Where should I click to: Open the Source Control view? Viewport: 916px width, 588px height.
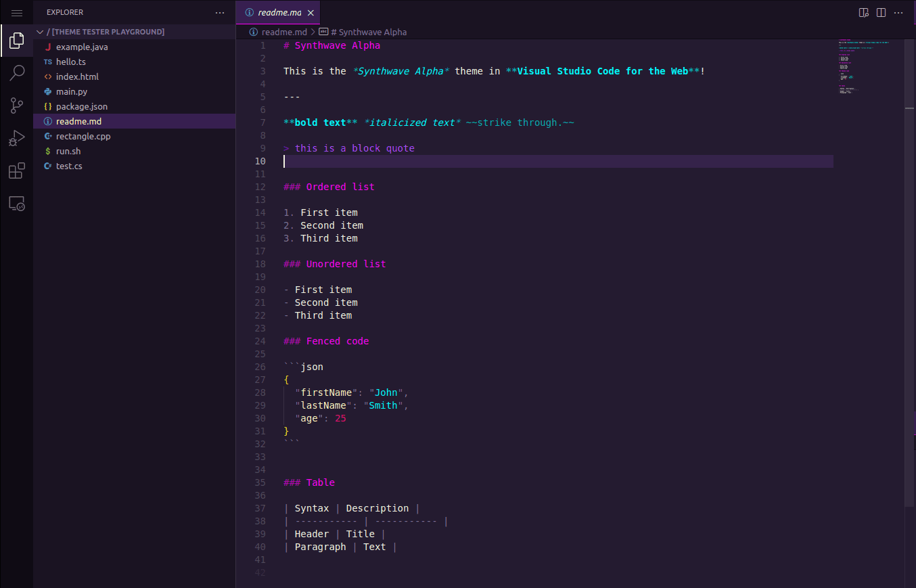click(17, 106)
